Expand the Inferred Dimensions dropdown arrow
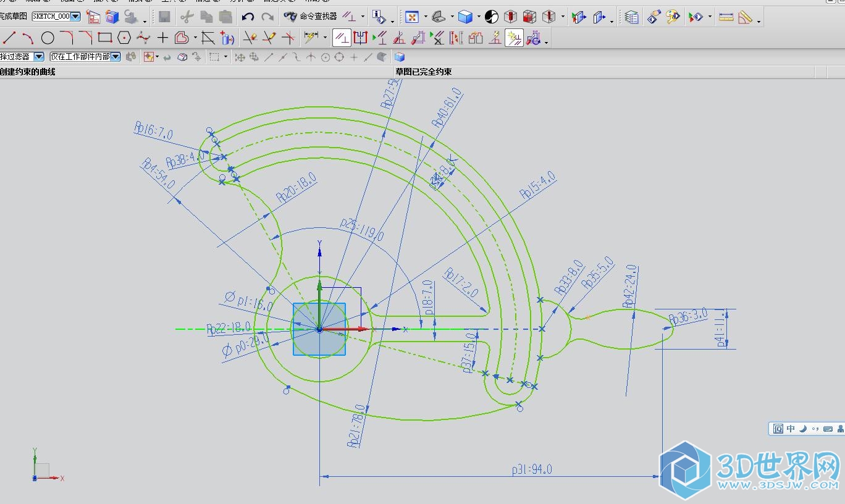Image resolution: width=845 pixels, height=504 pixels. point(325,37)
